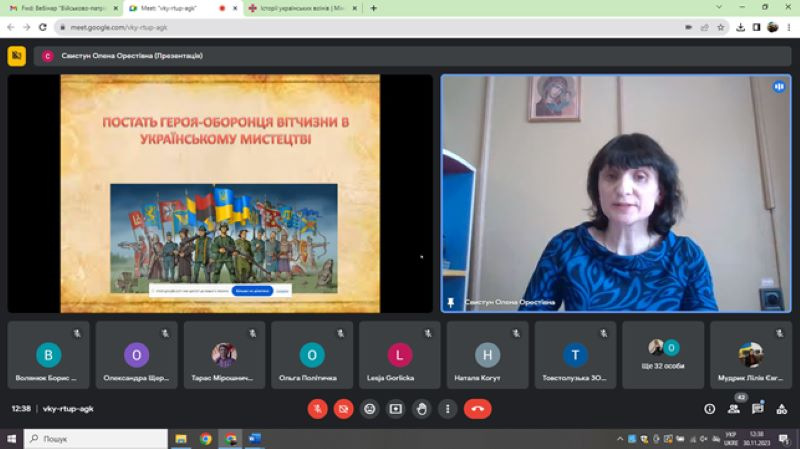Image resolution: width=800 pixels, height=449 pixels.
Task: Select the Lesja Gorlicka participant tile
Action: pos(399,355)
